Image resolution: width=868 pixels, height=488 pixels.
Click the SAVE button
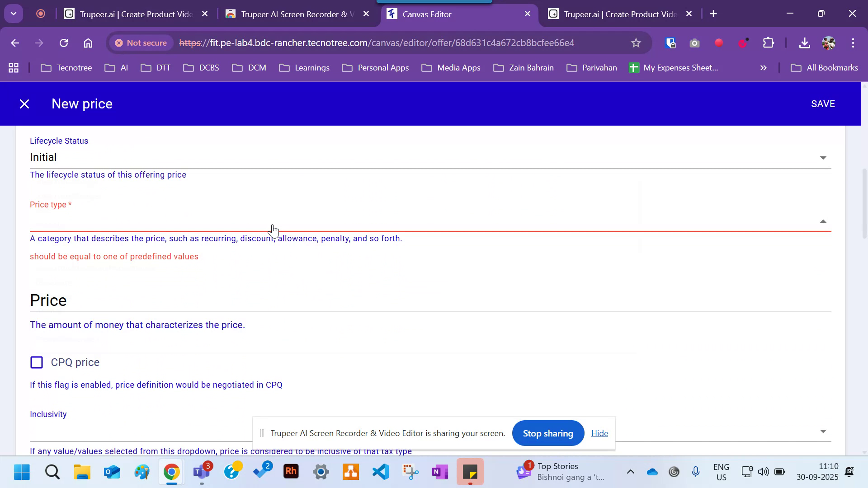pyautogui.click(x=823, y=103)
